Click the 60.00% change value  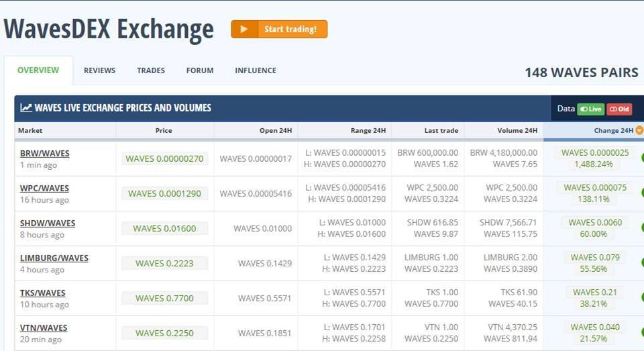594,234
